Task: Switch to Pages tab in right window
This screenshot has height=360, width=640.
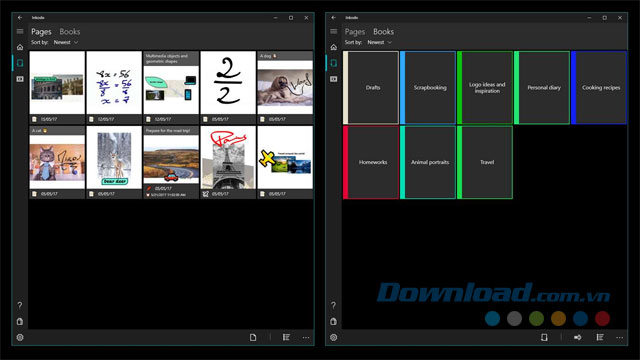Action: [355, 31]
